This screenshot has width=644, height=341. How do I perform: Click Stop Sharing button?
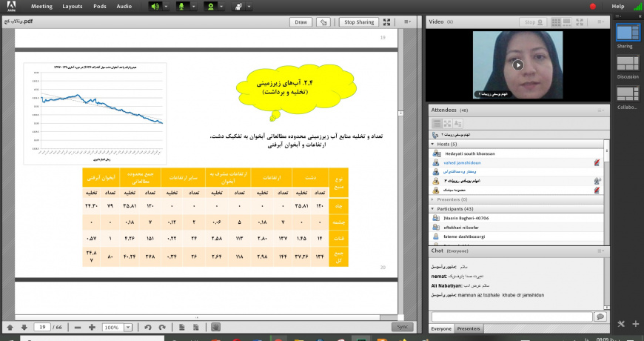[359, 22]
